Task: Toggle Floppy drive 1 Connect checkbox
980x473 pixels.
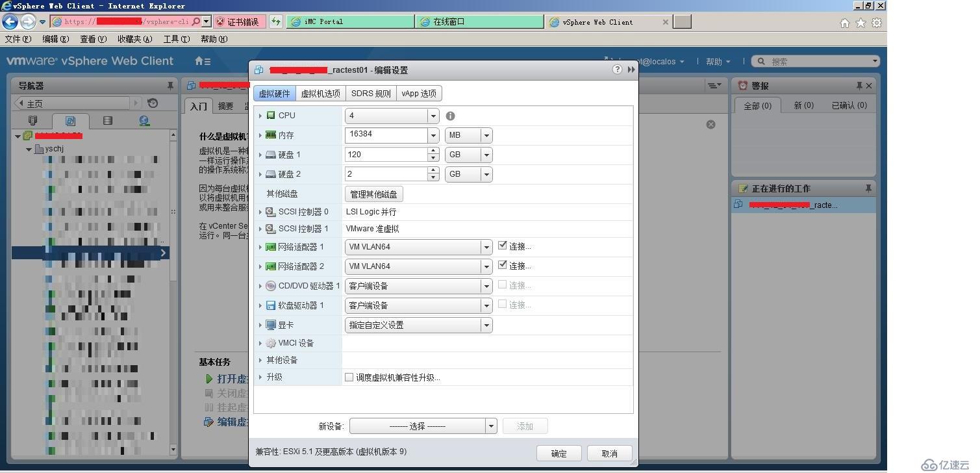Action: point(502,304)
